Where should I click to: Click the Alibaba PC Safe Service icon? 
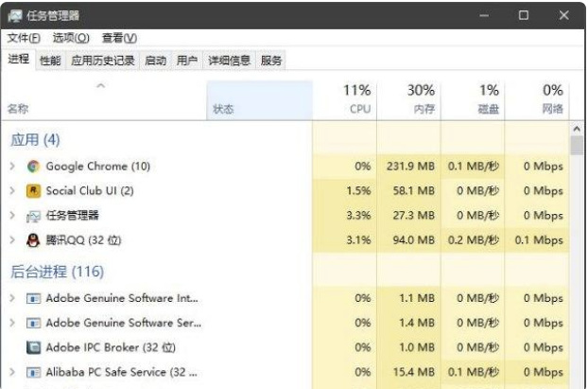pyautogui.click(x=34, y=372)
